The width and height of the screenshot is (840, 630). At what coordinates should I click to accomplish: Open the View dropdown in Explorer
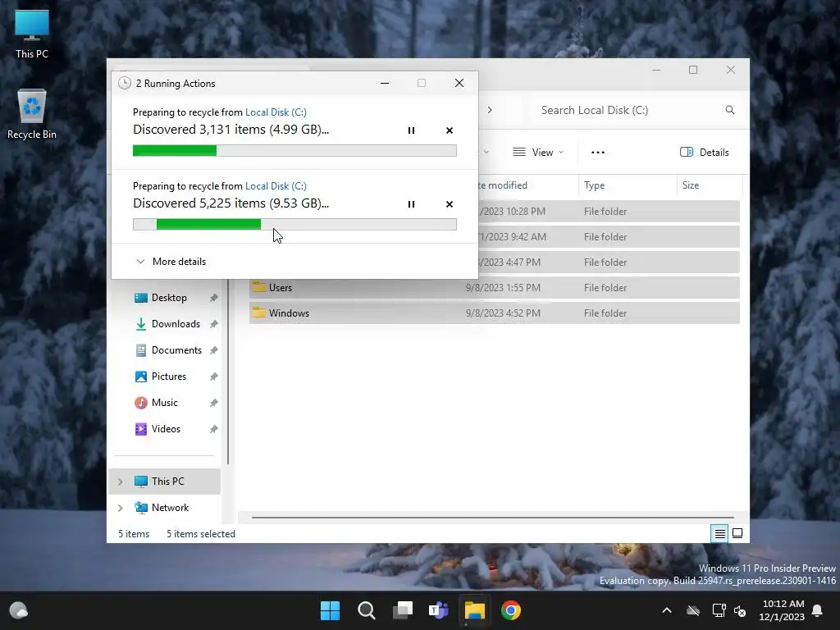538,152
